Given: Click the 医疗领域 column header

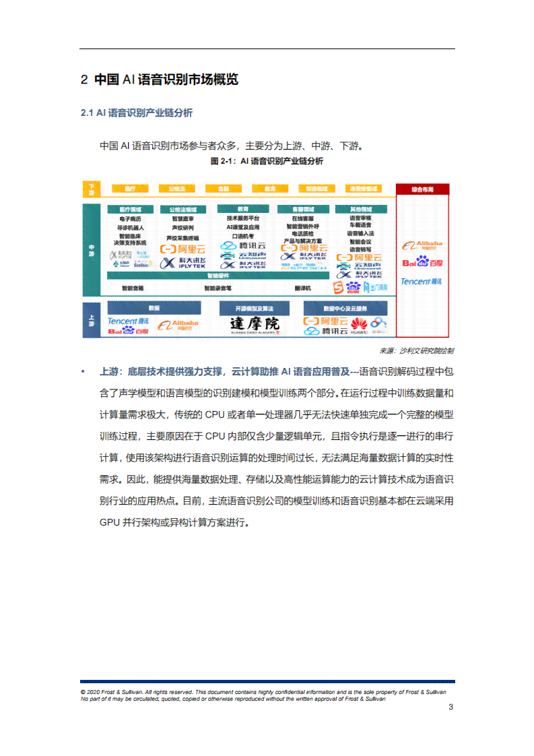Looking at the screenshot, I should [x=130, y=210].
